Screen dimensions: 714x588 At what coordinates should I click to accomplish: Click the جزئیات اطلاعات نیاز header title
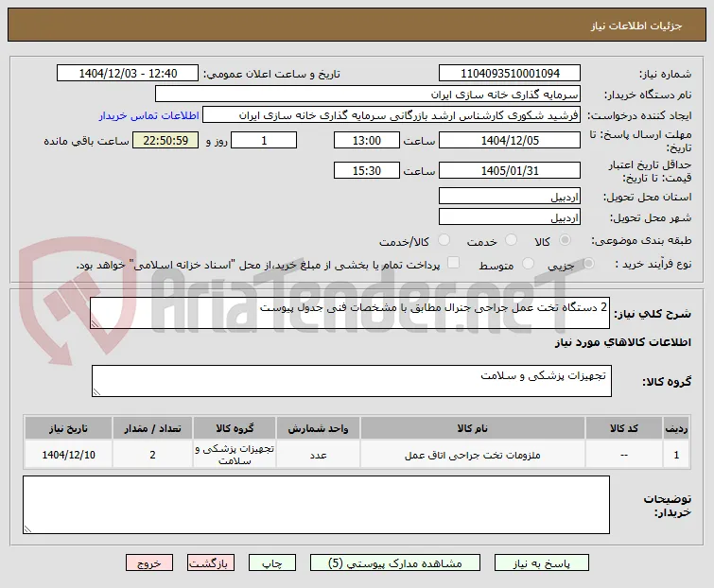[636, 26]
